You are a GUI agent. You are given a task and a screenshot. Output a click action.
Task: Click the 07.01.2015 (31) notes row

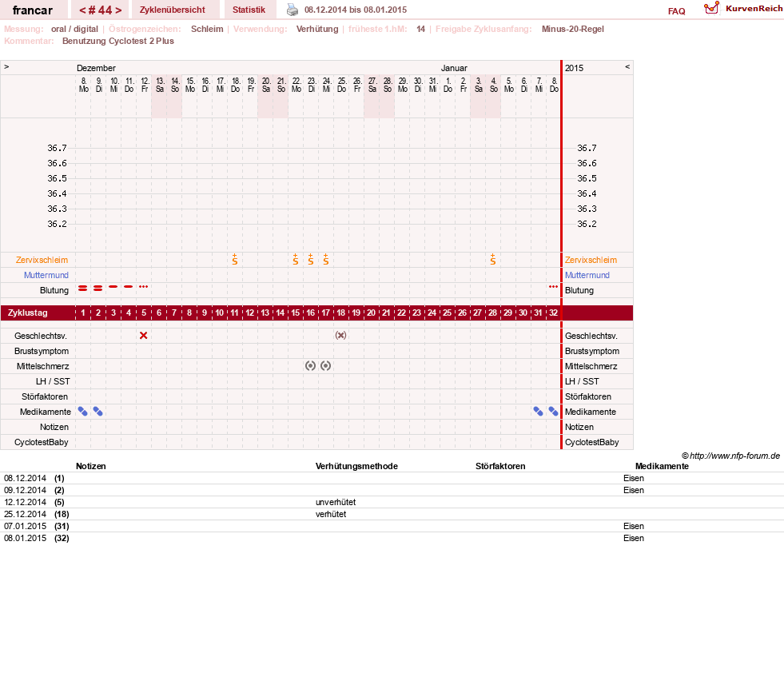392,526
